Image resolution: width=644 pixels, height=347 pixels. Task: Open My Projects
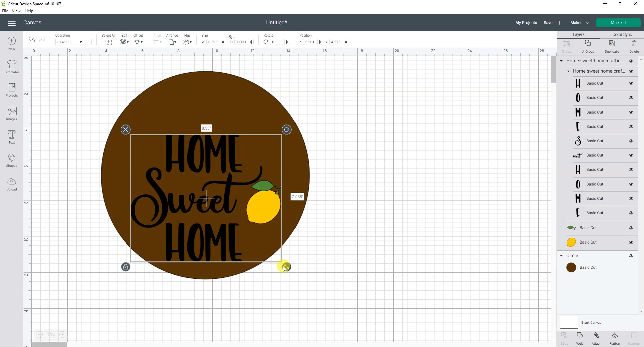point(526,23)
